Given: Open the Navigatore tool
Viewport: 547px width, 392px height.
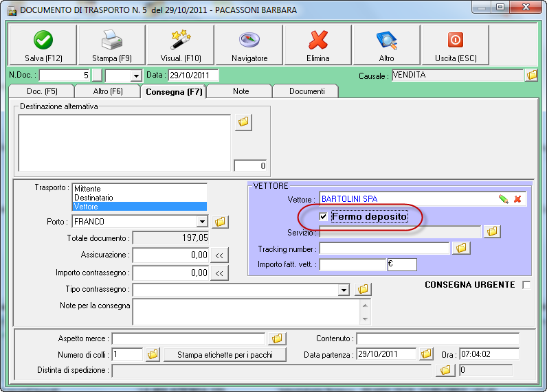Looking at the screenshot, I should click(x=249, y=45).
